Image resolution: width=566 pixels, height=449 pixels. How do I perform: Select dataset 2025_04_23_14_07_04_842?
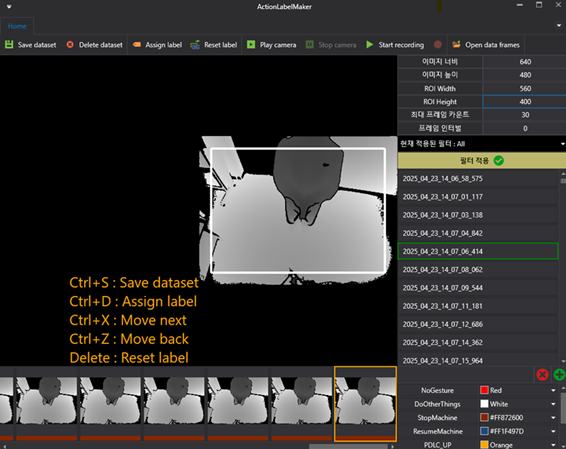[478, 233]
